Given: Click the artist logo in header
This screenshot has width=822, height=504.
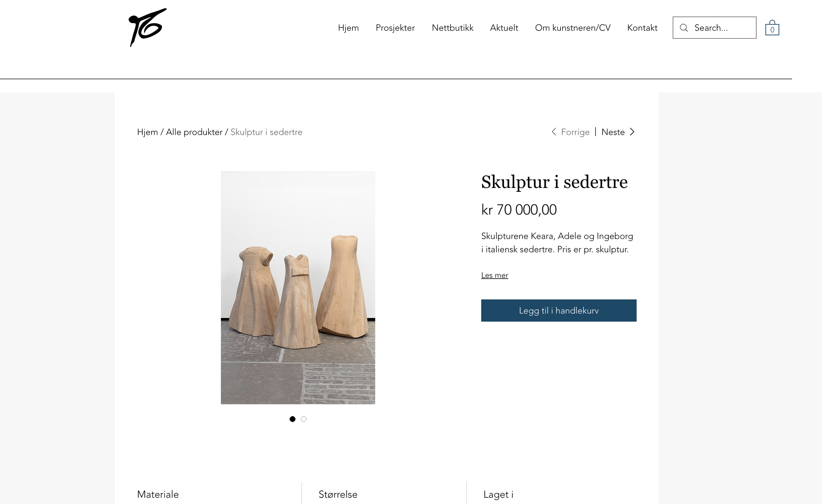Looking at the screenshot, I should click(147, 27).
